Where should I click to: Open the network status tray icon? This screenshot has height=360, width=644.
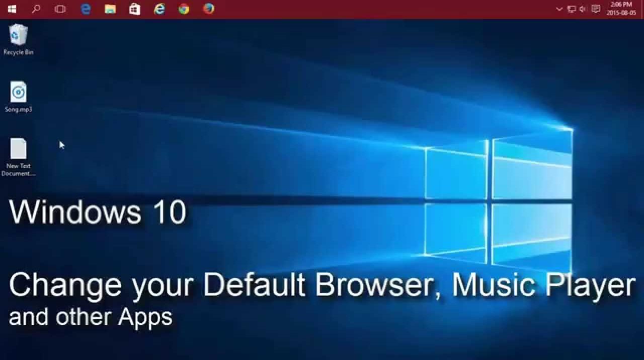[x=571, y=9]
